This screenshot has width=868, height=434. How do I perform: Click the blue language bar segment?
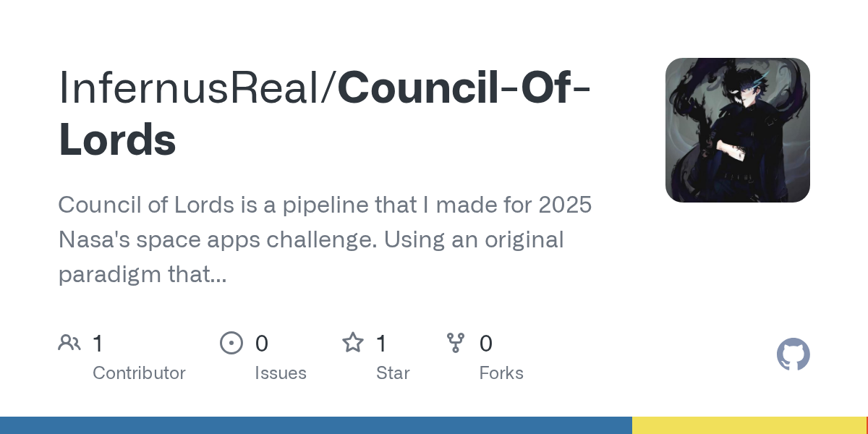315,425
